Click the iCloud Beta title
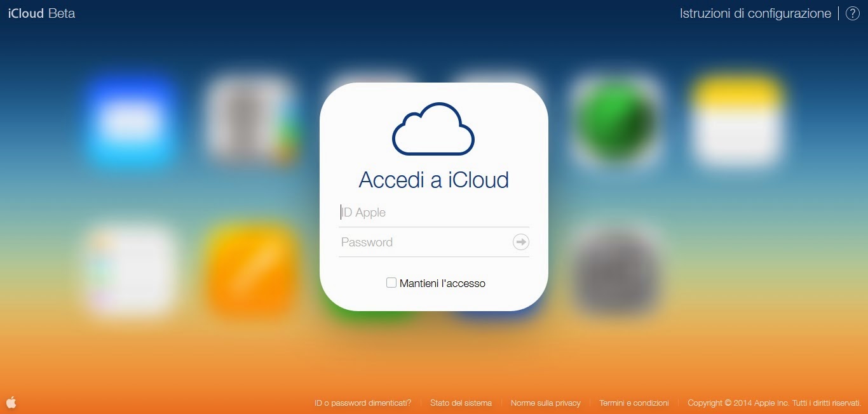Viewport: 868px width, 414px height. click(x=41, y=13)
